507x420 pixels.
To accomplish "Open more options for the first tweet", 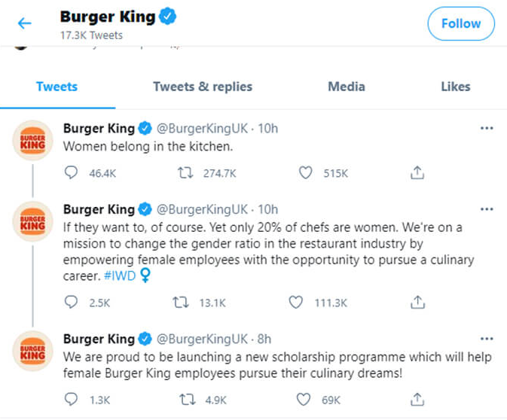I will point(487,129).
